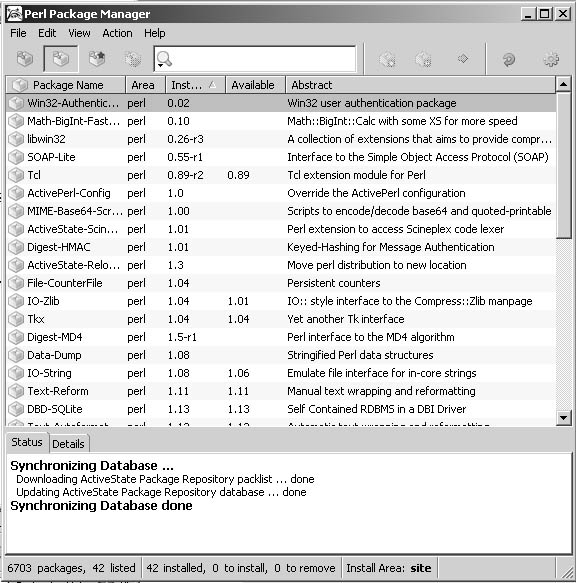Click the View all packages toolbar icon

click(x=25, y=59)
